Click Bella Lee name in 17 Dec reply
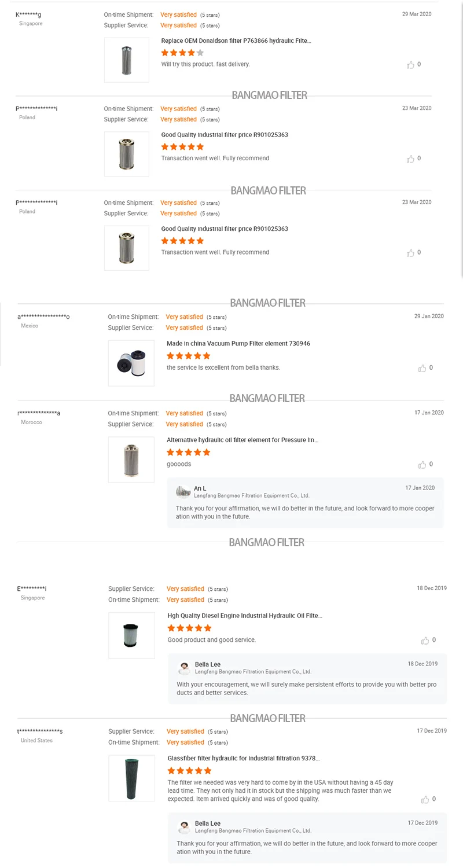463x868 pixels. [207, 823]
